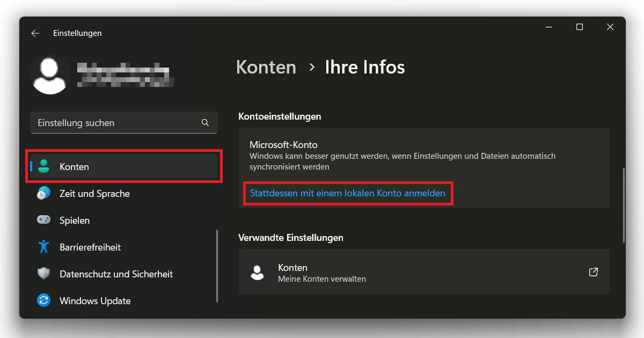Click the Spielen controller icon
Image resolution: width=644 pixels, height=338 pixels.
pos(44,220)
